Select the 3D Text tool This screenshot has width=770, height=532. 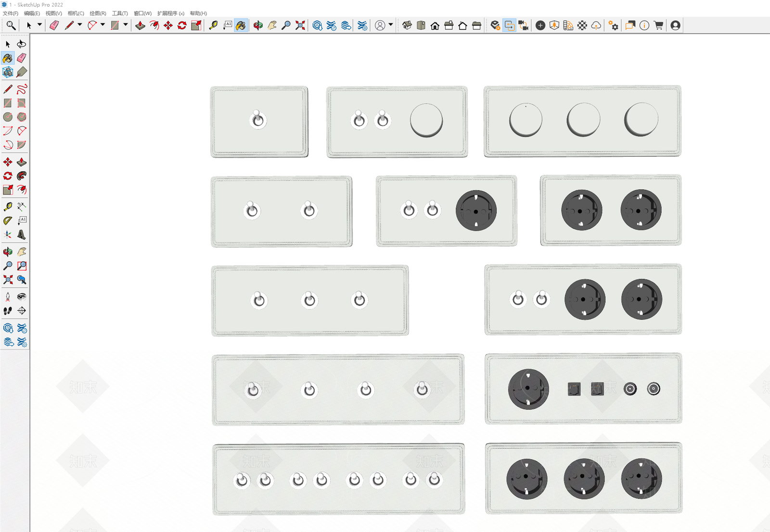coord(22,235)
